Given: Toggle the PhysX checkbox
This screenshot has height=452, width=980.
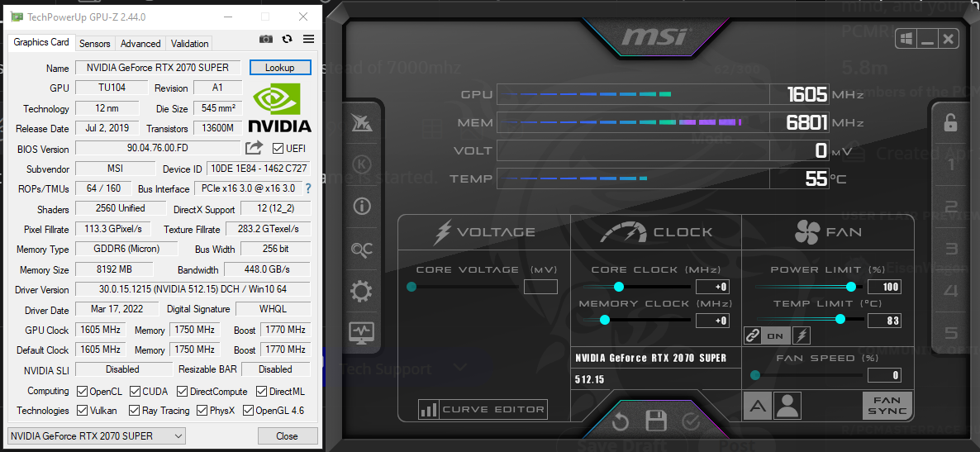Looking at the screenshot, I should point(202,411).
